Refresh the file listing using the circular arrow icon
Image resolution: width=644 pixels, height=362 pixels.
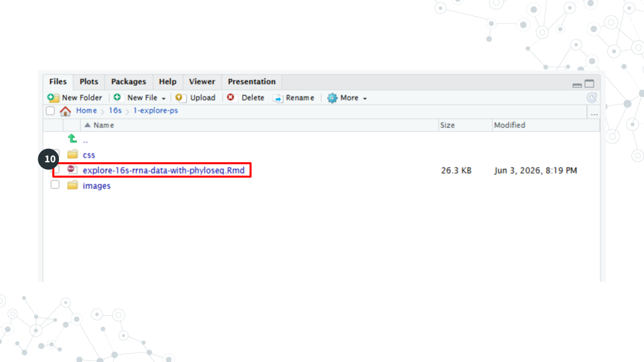click(x=592, y=98)
